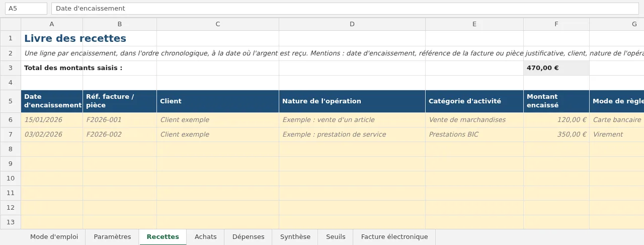Click the 'Client' column header cell

(218, 101)
